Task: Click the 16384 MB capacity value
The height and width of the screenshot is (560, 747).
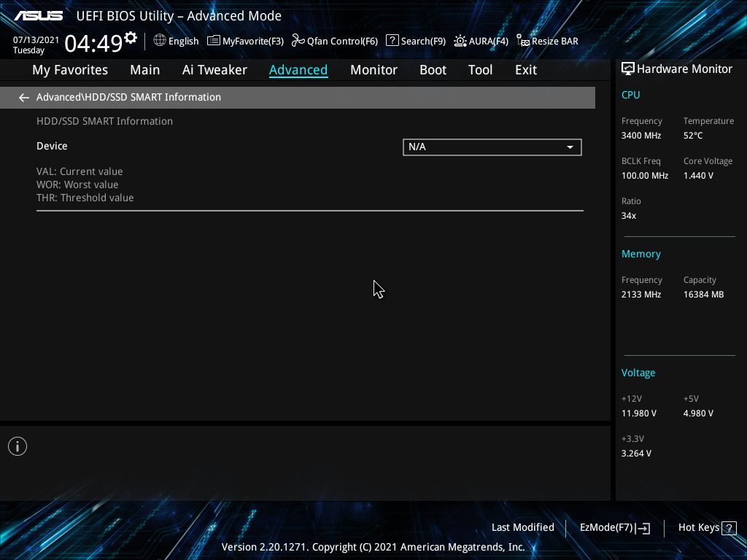Action: [x=704, y=295]
